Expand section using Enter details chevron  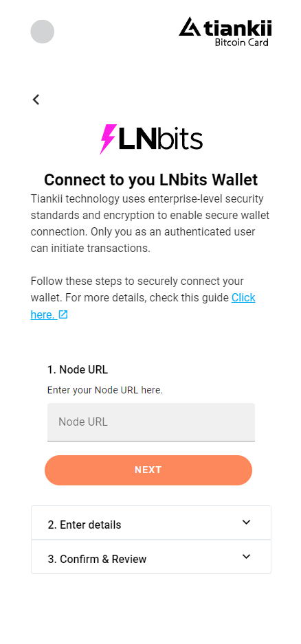tap(246, 522)
